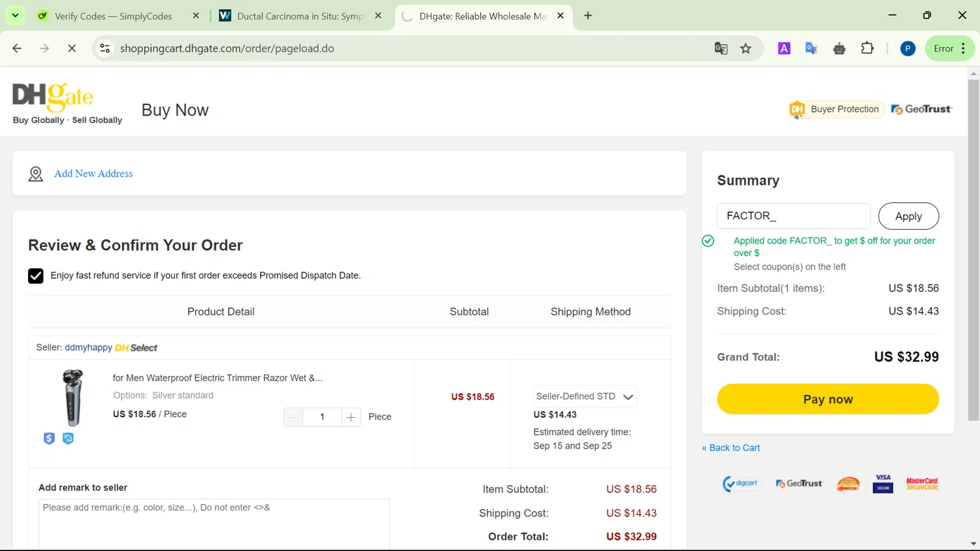980x551 pixels.
Task: Add New Address link
Action: click(93, 174)
